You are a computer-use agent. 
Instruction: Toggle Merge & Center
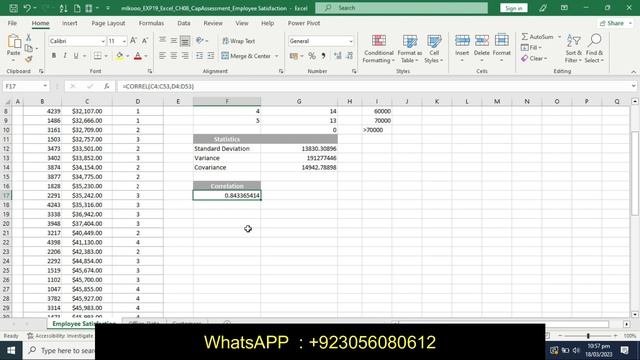(247, 56)
